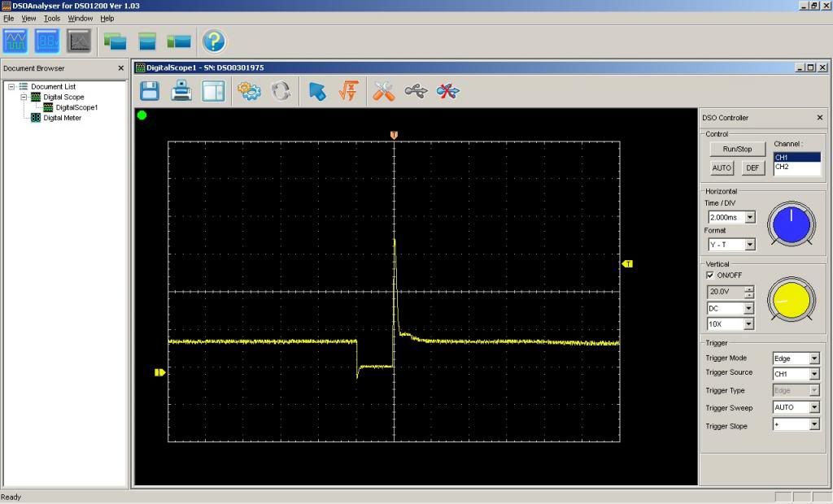Viewport: 833px width, 504px height.
Task: Select the blue cursor arrow tool
Action: 317,91
